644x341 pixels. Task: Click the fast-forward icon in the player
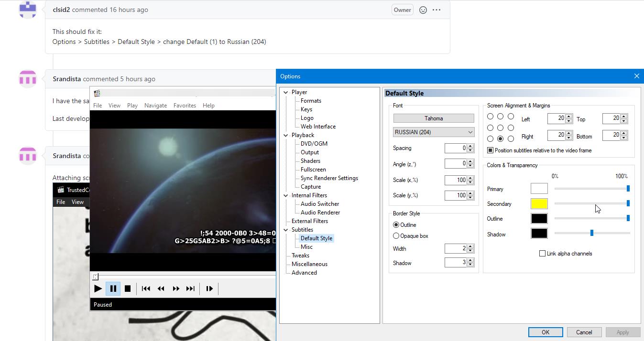pos(176,288)
